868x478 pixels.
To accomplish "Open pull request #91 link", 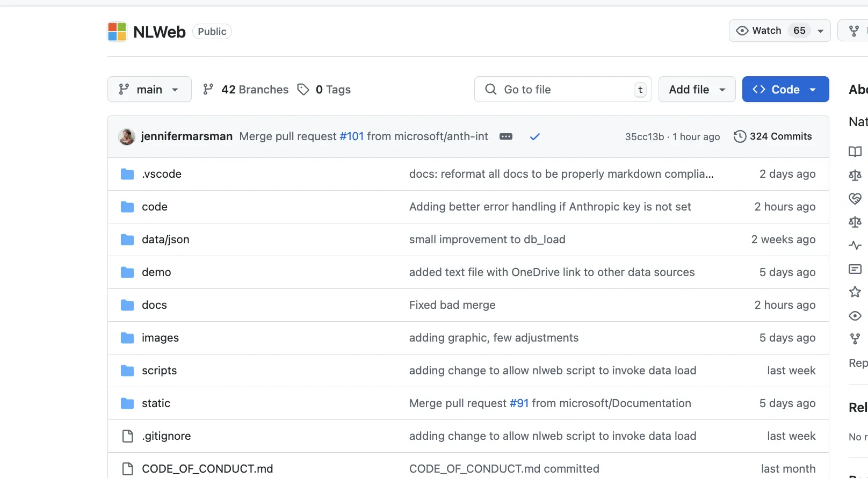I will point(519,403).
